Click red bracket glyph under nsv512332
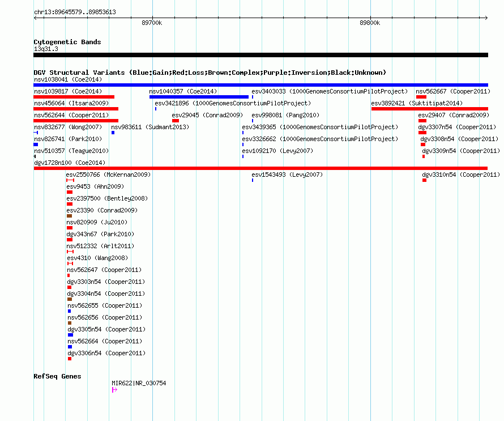 (x=70, y=252)
